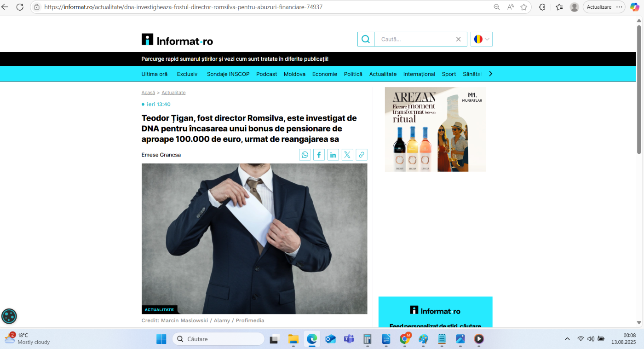The width and height of the screenshot is (644, 349).
Task: Clear the search field with the X icon
Action: point(458,39)
